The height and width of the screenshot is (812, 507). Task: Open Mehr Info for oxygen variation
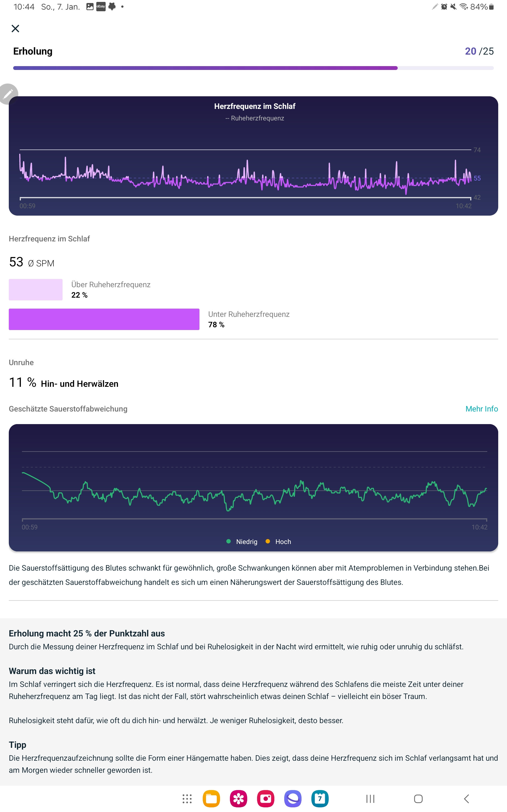tap(481, 409)
